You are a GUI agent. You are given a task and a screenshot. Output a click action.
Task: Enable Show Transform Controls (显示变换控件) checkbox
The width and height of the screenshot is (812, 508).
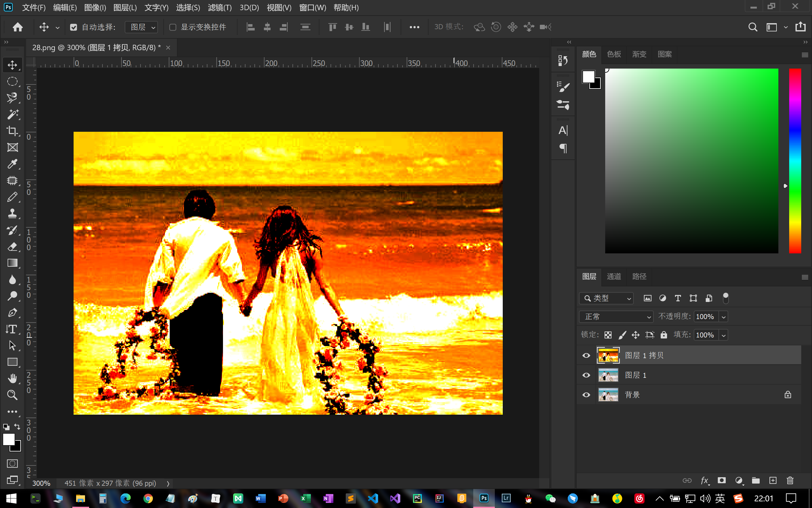[173, 27]
